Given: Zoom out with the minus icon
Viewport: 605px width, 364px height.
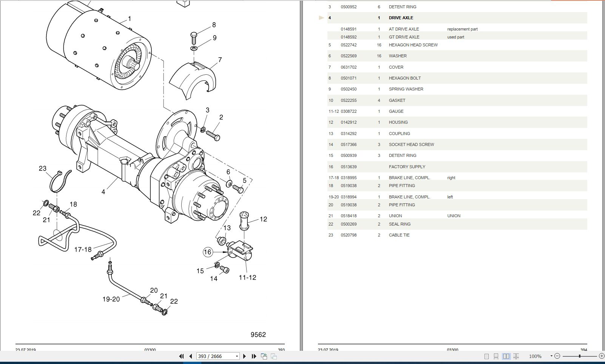Looking at the screenshot, I should click(x=557, y=356).
